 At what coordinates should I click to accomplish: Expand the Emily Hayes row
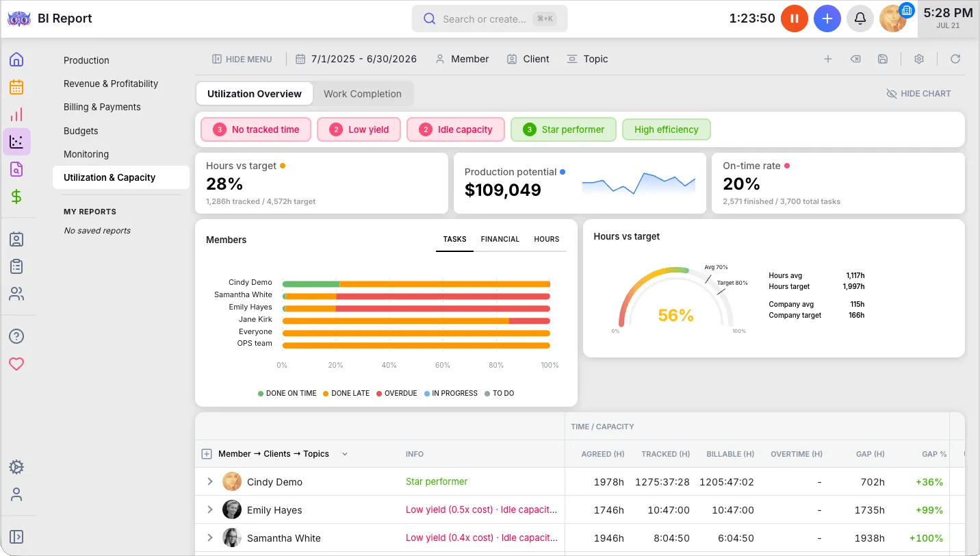(210, 510)
